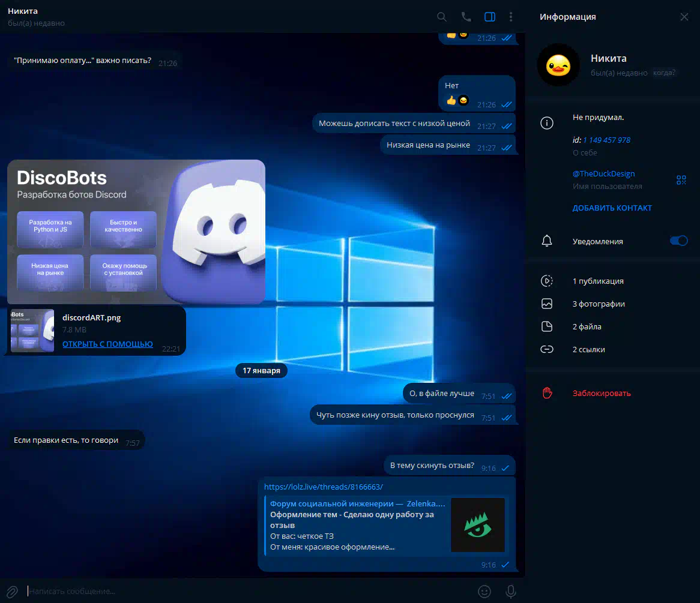Open the @TheDuckDesign username link
This screenshot has height=603, width=700.
click(x=603, y=173)
